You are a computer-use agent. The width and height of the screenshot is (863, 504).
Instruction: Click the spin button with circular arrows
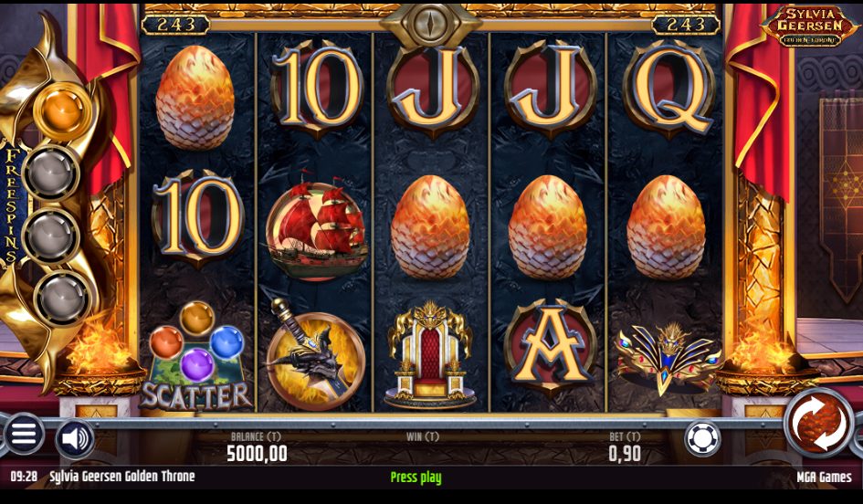818,423
